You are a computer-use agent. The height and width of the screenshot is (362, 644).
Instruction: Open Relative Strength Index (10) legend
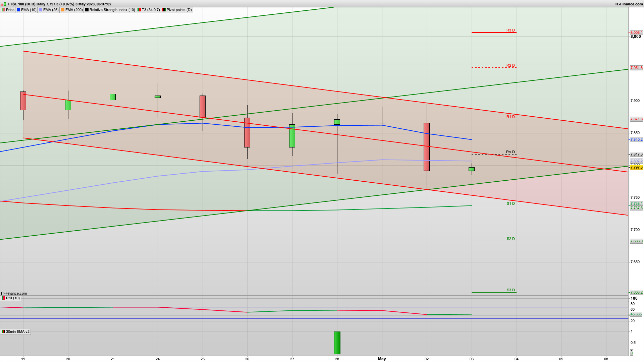pyautogui.click(x=112, y=10)
